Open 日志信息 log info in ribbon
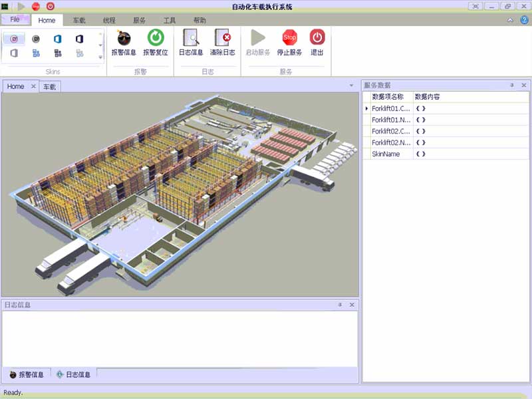 coord(191,43)
